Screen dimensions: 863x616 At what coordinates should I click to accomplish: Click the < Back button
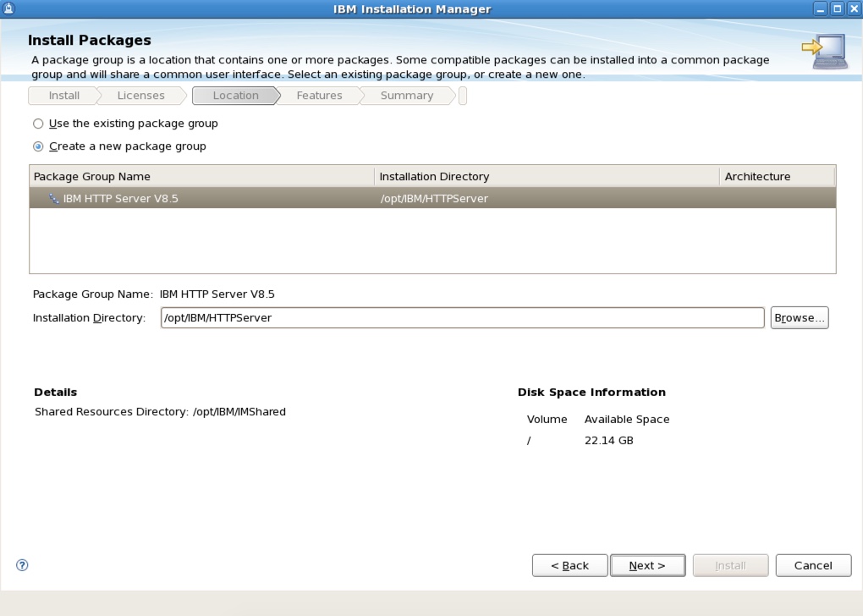pyautogui.click(x=569, y=565)
